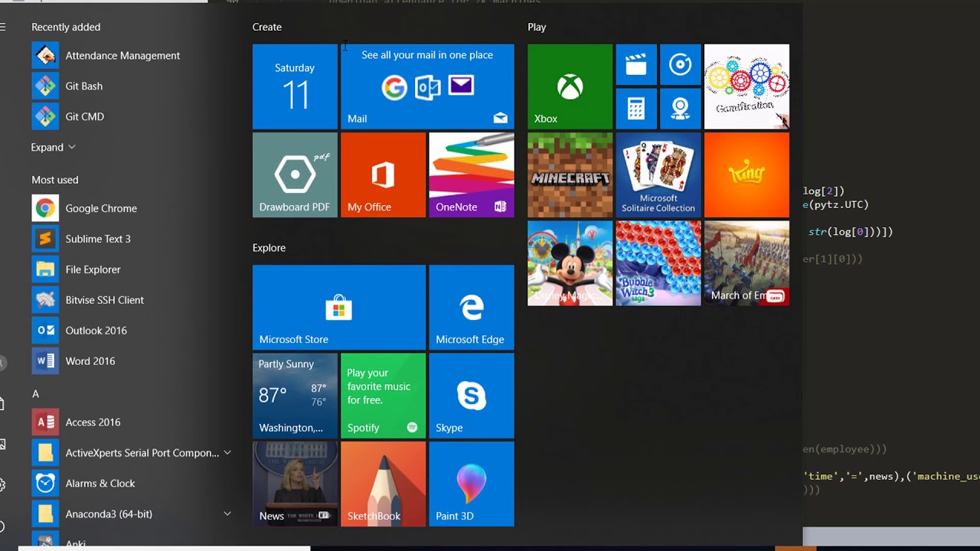This screenshot has height=551, width=980.
Task: Click the Explore group heading
Action: click(269, 248)
